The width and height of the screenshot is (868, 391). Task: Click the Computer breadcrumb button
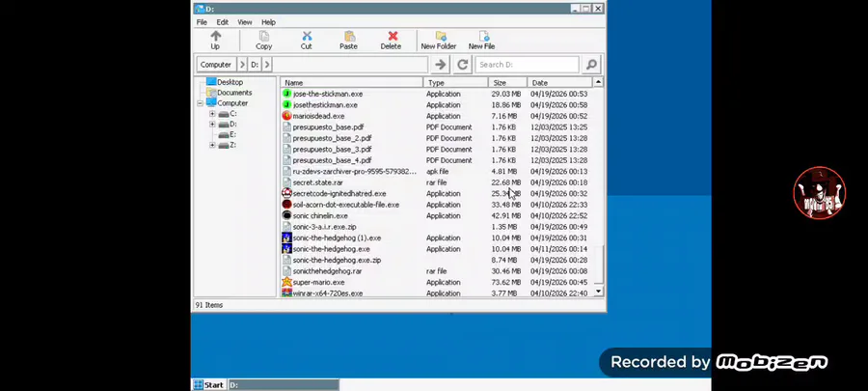[x=216, y=65]
